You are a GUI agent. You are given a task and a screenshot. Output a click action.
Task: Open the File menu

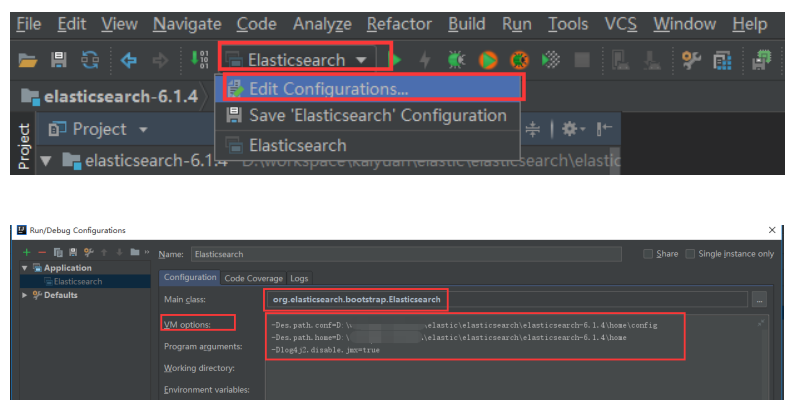click(29, 24)
